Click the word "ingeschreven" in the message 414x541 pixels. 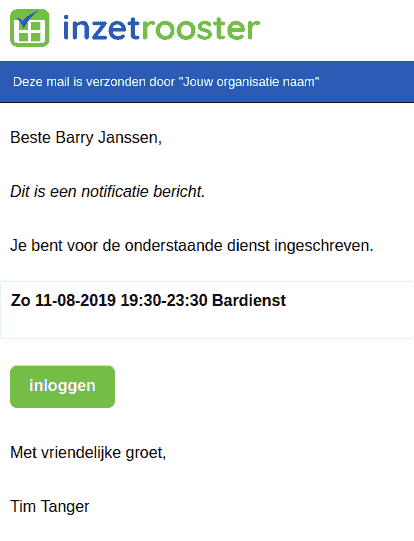324,246
